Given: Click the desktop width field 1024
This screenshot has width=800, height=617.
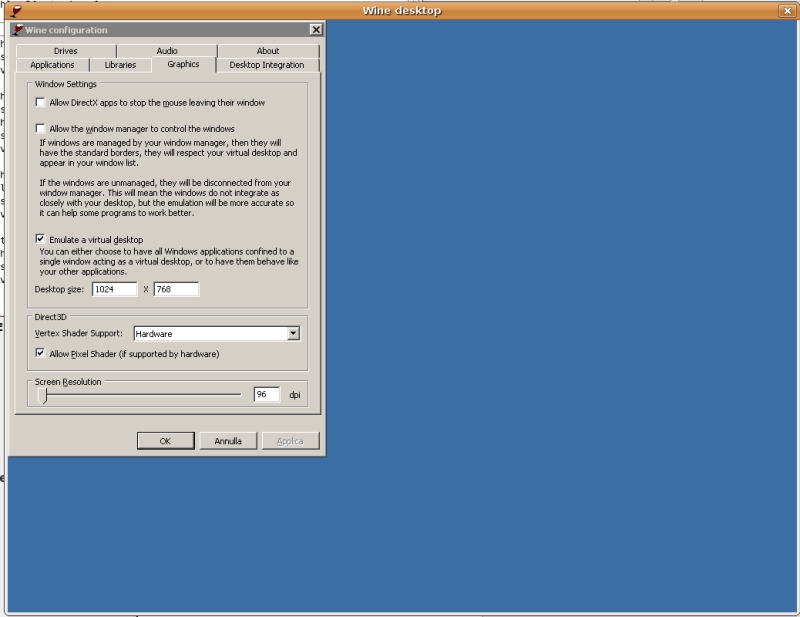Looking at the screenshot, I should 115,289.
